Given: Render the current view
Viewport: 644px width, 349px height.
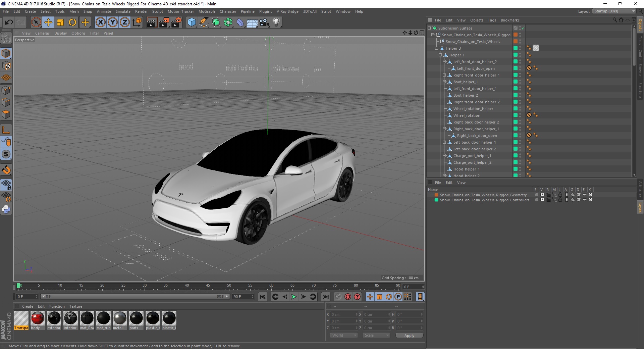Looking at the screenshot, I should point(152,22).
